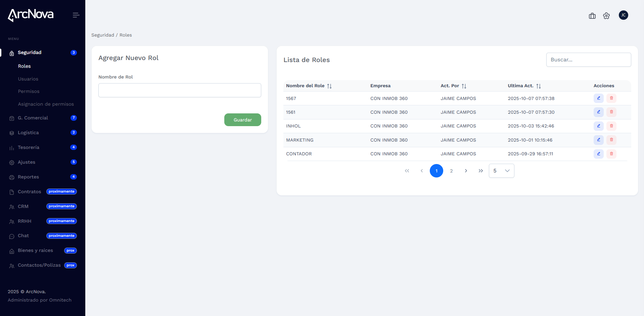Image resolution: width=644 pixels, height=316 pixels.
Task: Jump to last page with double arrow
Action: (x=480, y=171)
